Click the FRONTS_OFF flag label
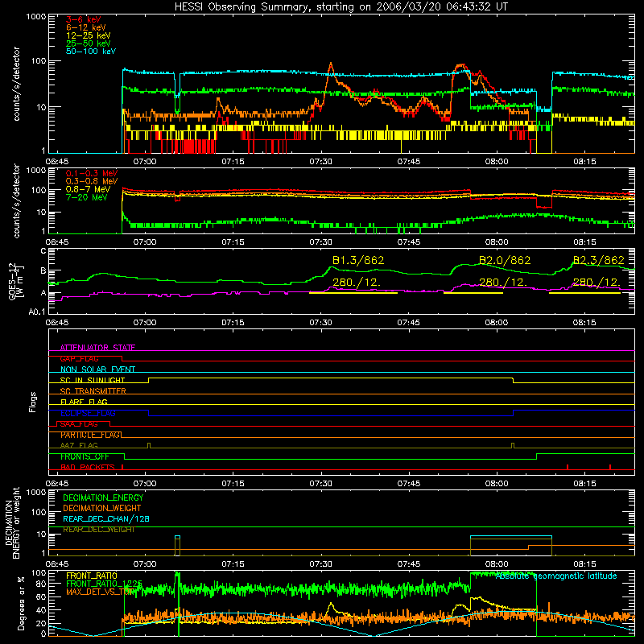 [x=85, y=456]
